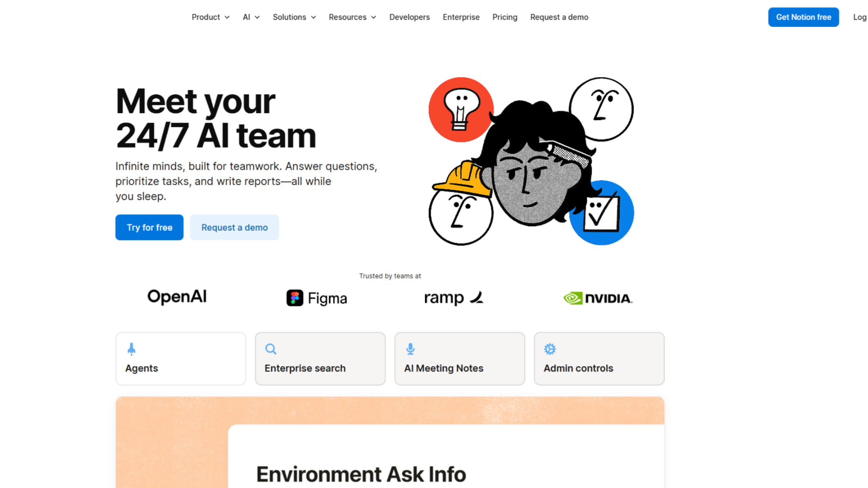Select the AI Meeting Notes tab card
This screenshot has width=868, height=488.
[460, 359]
